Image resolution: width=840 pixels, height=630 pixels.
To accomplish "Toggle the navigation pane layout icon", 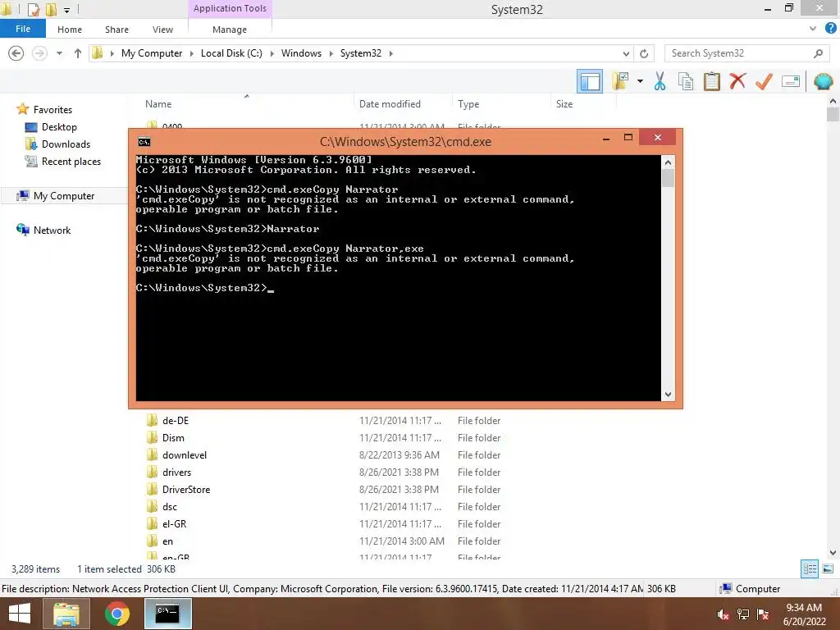I will coord(590,81).
